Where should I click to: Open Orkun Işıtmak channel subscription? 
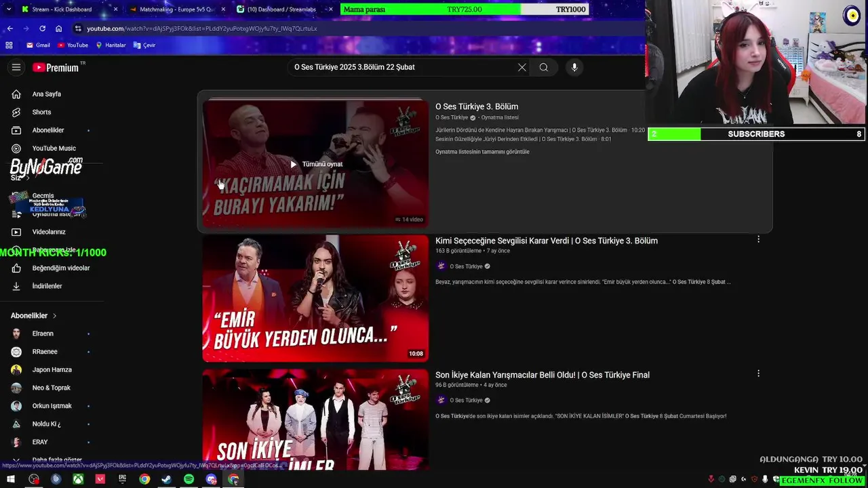52,406
